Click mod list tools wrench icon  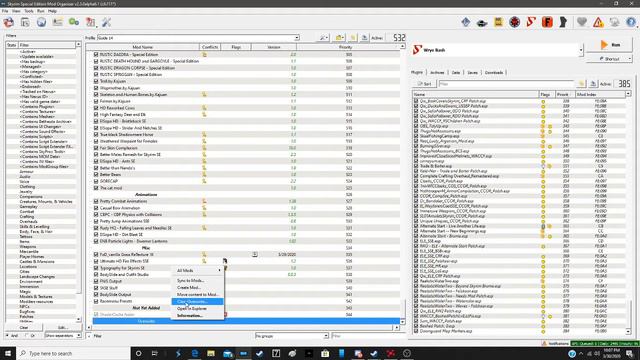coord(324,38)
